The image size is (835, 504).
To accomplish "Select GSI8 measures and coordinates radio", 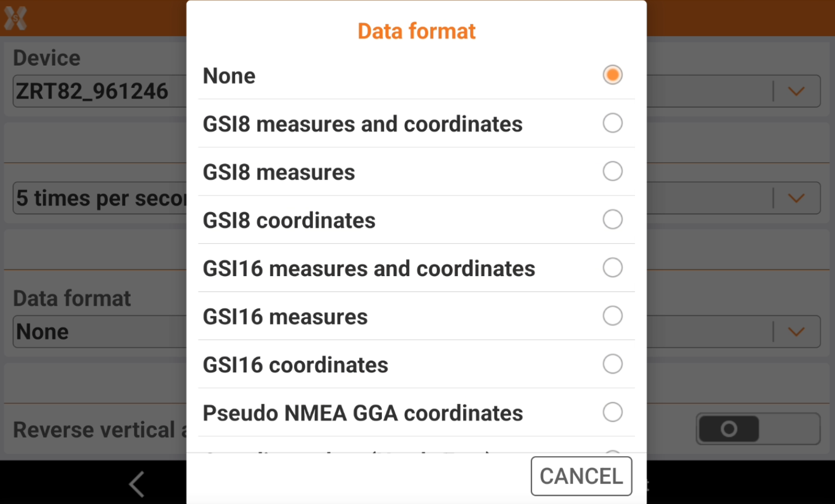I will (612, 123).
